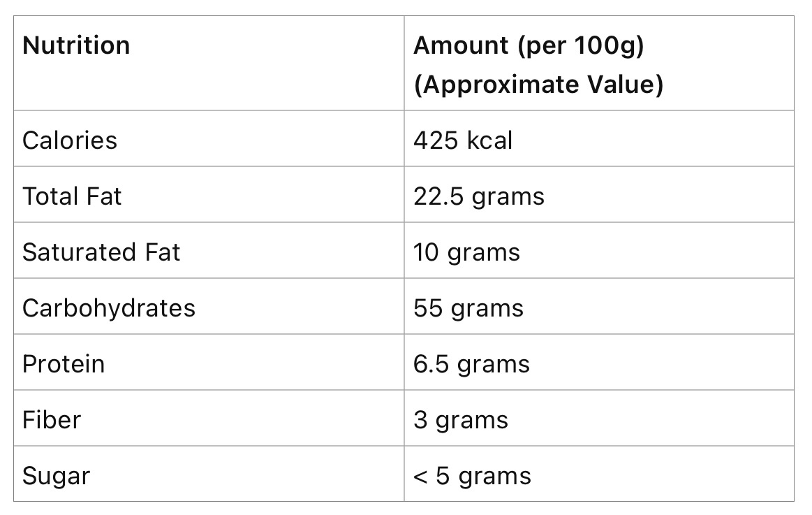Screen dimensions: 812x515
Task: Select the Calories row label
Action: click(70, 140)
